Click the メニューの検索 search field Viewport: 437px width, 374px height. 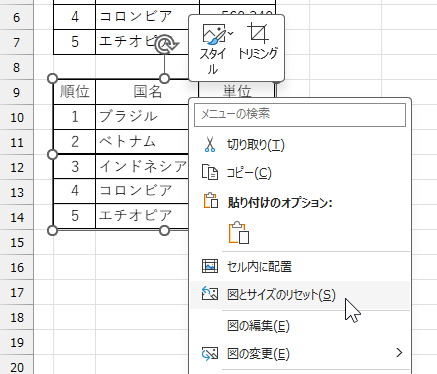300,114
